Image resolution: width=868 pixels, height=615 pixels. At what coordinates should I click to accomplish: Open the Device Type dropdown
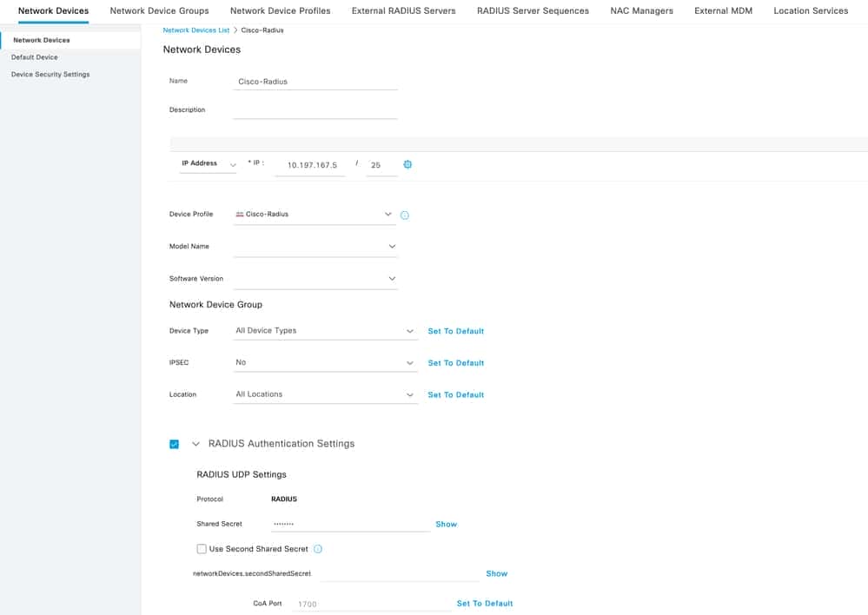[325, 330]
